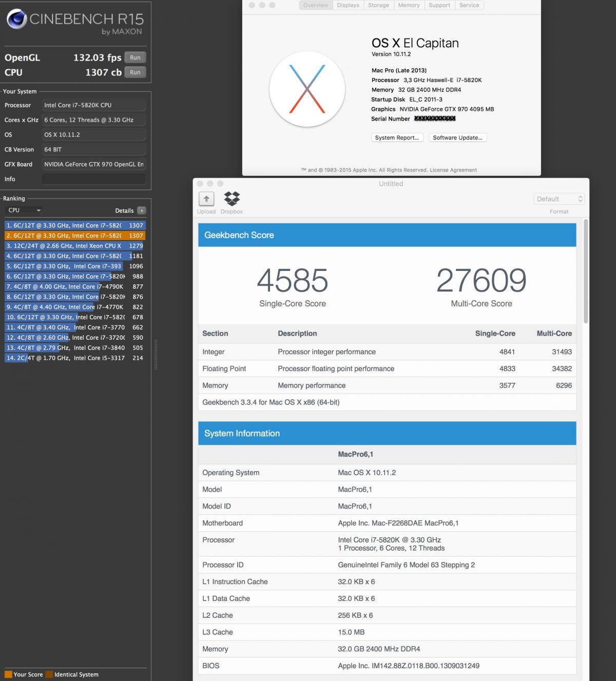Click the Software Update button

[x=457, y=138]
